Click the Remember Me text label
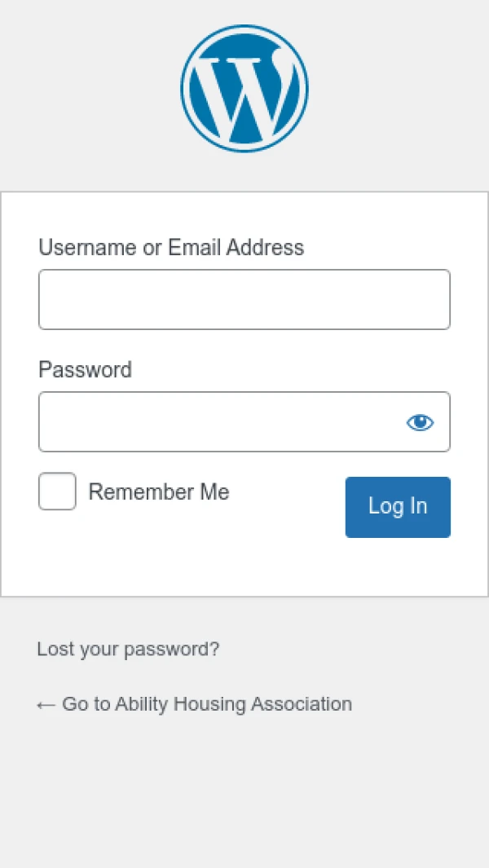Image resolution: width=489 pixels, height=868 pixels. click(x=159, y=491)
